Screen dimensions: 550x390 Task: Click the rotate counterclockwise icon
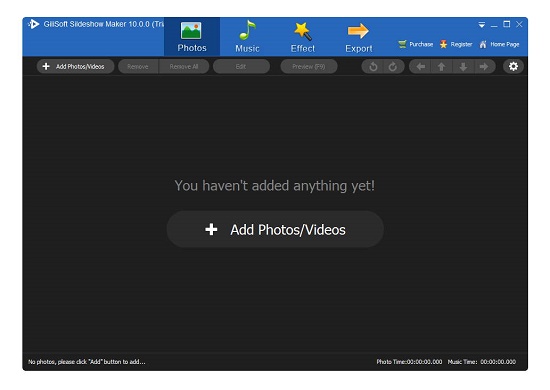point(373,66)
